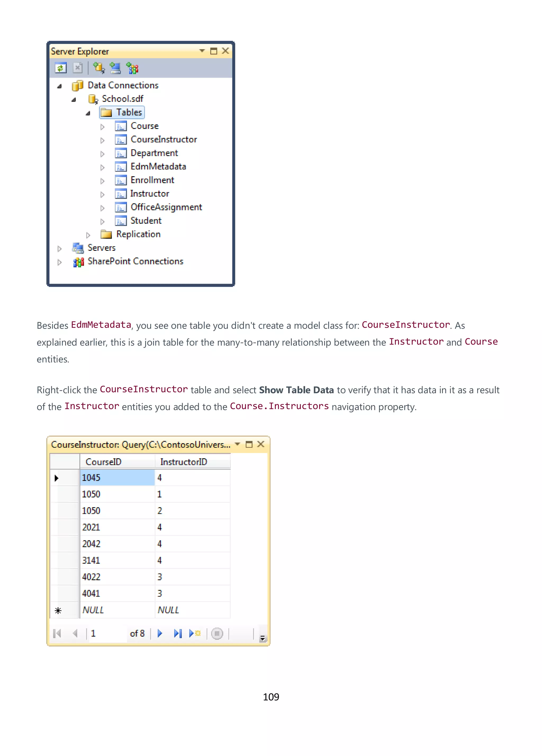Expand the SharePoint Connections node
This screenshot has height=756, width=542.
pyautogui.click(x=59, y=262)
